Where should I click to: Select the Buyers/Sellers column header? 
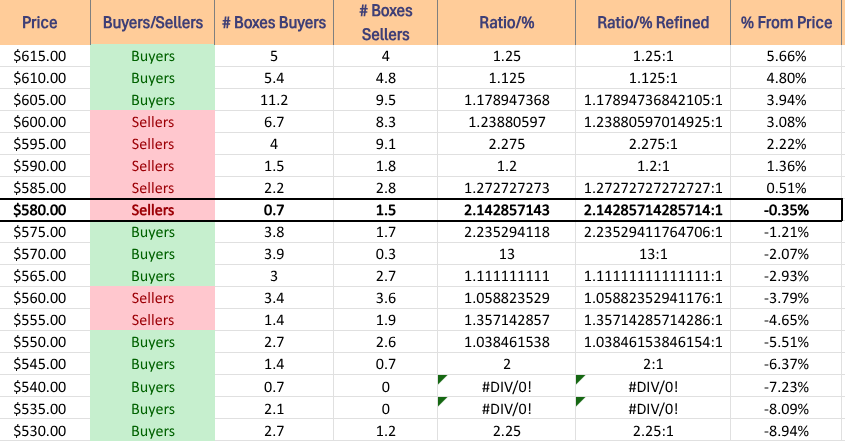pos(152,22)
